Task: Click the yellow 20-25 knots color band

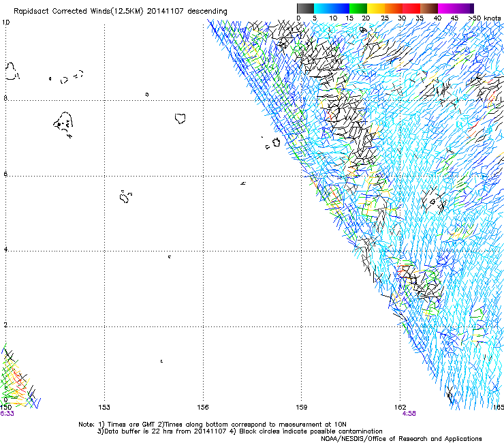Action: pos(376,8)
